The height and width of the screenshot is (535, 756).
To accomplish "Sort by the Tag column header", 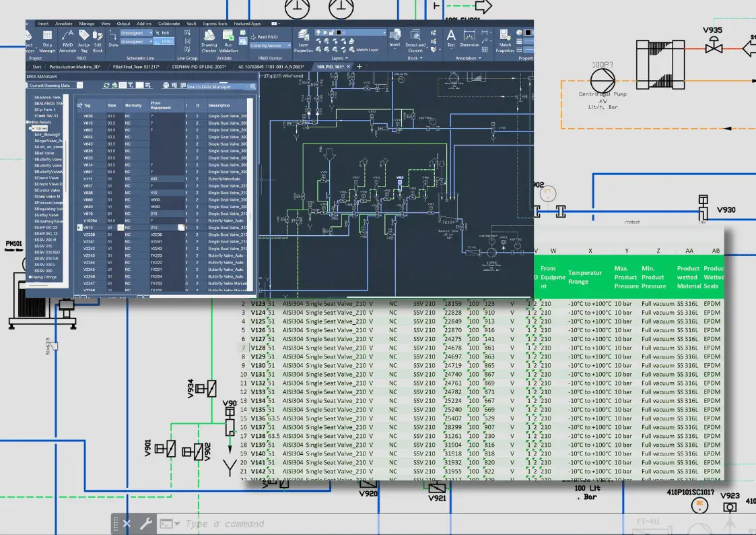I will tap(88, 105).
